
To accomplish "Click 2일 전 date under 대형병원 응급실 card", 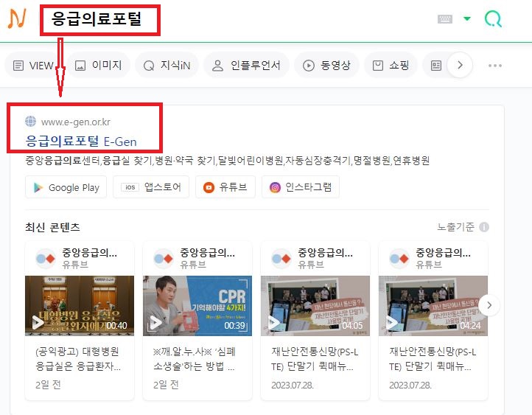I will (x=48, y=385).
